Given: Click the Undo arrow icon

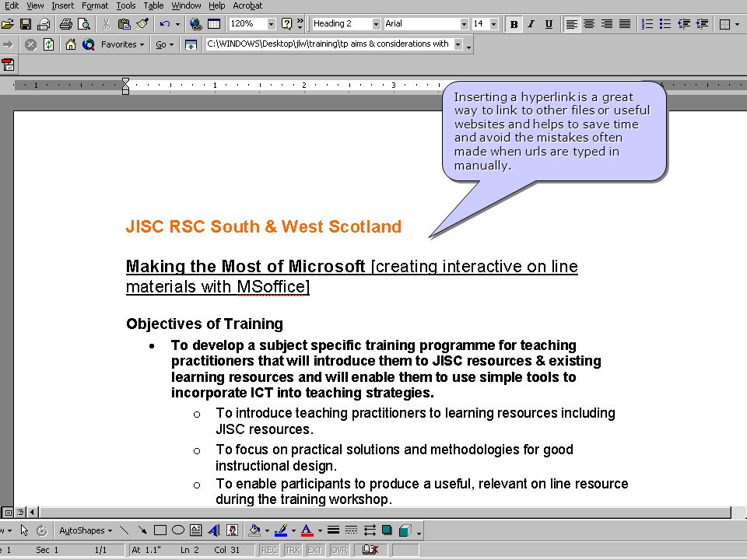Looking at the screenshot, I should pyautogui.click(x=165, y=24).
